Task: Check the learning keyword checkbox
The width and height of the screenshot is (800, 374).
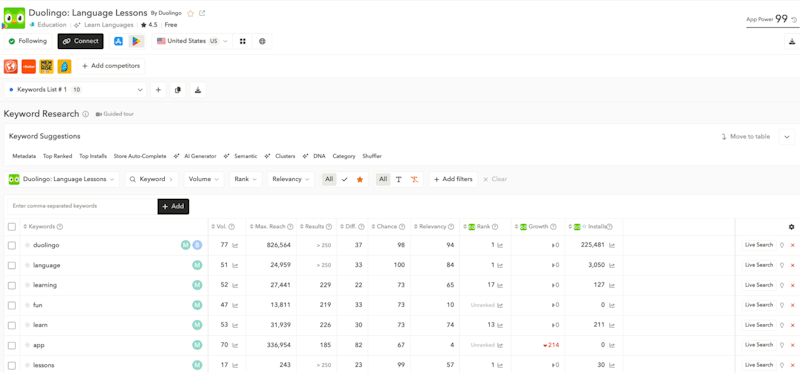Action: click(x=12, y=285)
